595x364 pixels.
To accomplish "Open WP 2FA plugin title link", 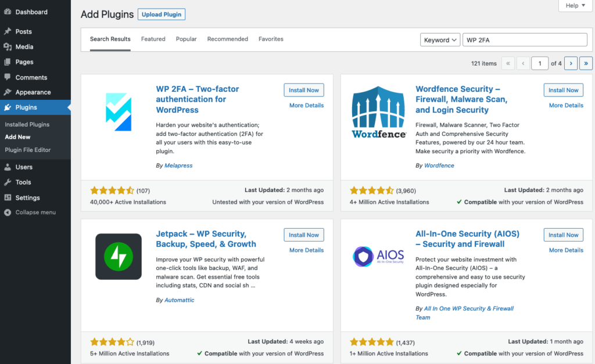I will (x=198, y=99).
